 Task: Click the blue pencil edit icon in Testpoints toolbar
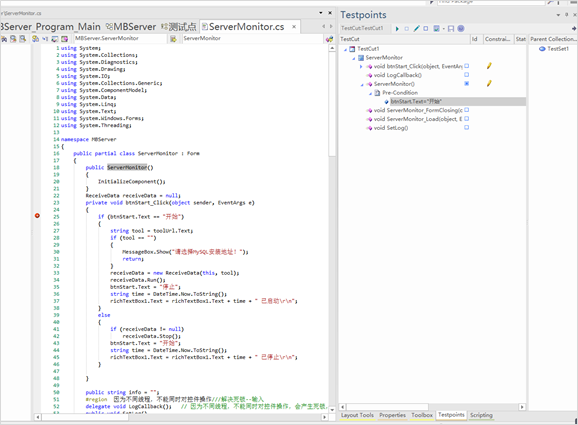[416, 28]
